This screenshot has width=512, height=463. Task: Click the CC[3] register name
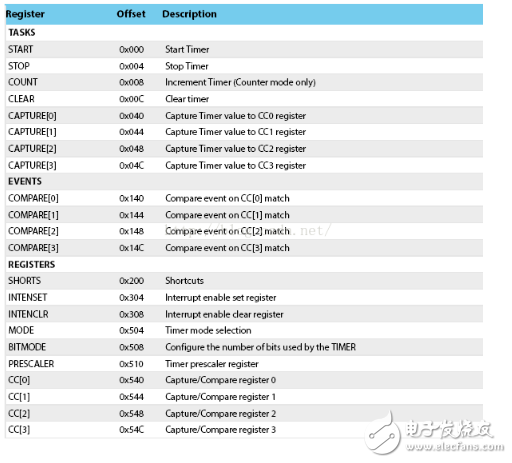(x=19, y=430)
